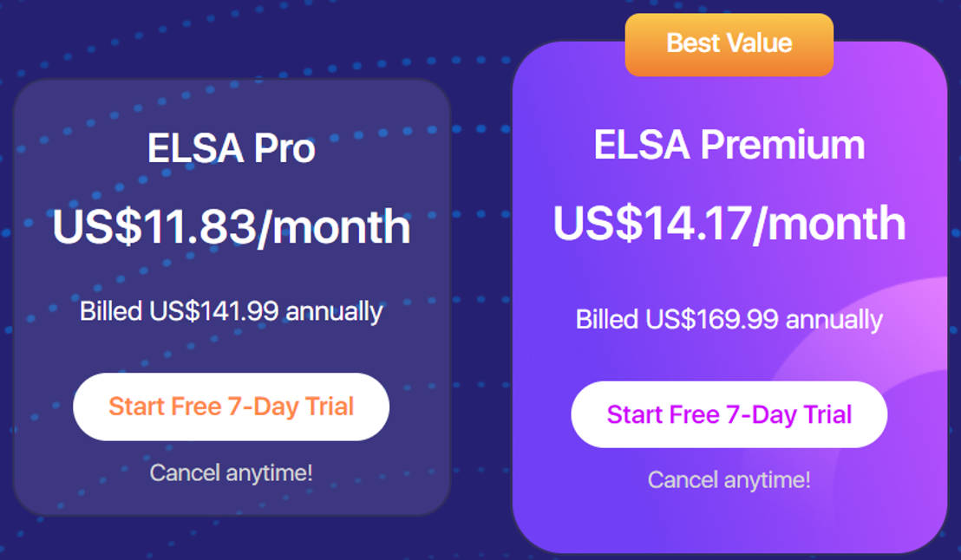Viewport: 961px width, 560px height.
Task: Click the Billed US$141.99 annually text
Action: [x=231, y=312]
